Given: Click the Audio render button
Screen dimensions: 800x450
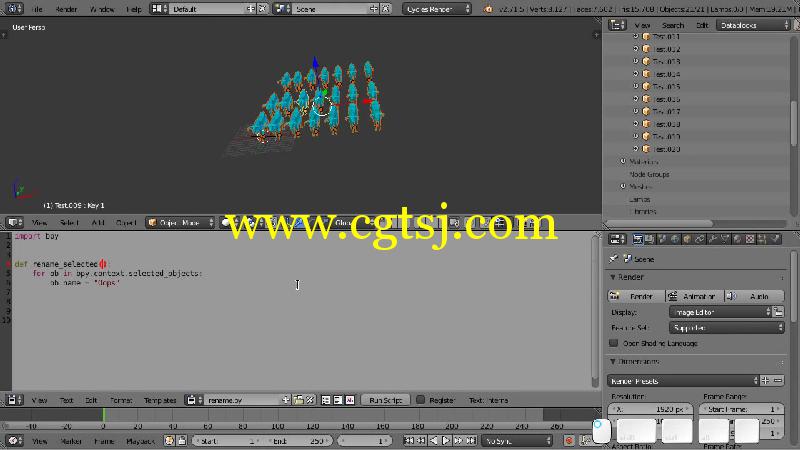Looking at the screenshot, I should [755, 296].
